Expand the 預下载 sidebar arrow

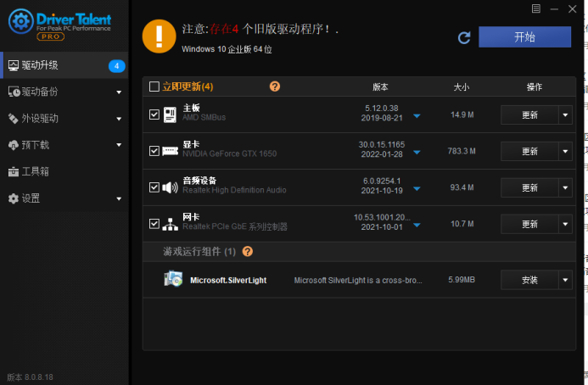[x=119, y=145]
